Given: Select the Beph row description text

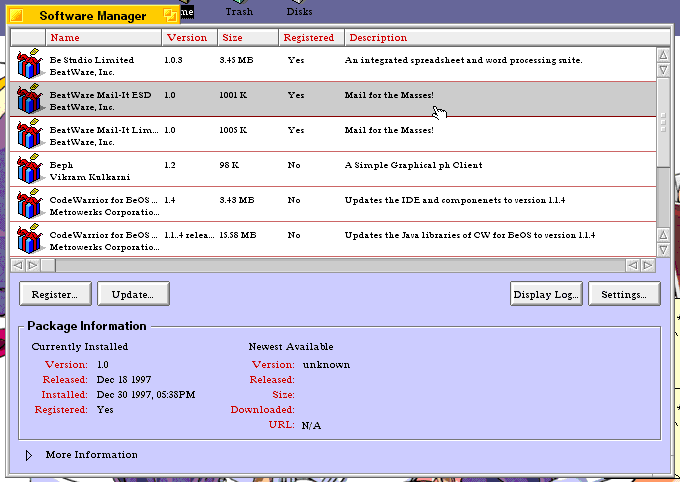Looking at the screenshot, I should click(413, 165).
